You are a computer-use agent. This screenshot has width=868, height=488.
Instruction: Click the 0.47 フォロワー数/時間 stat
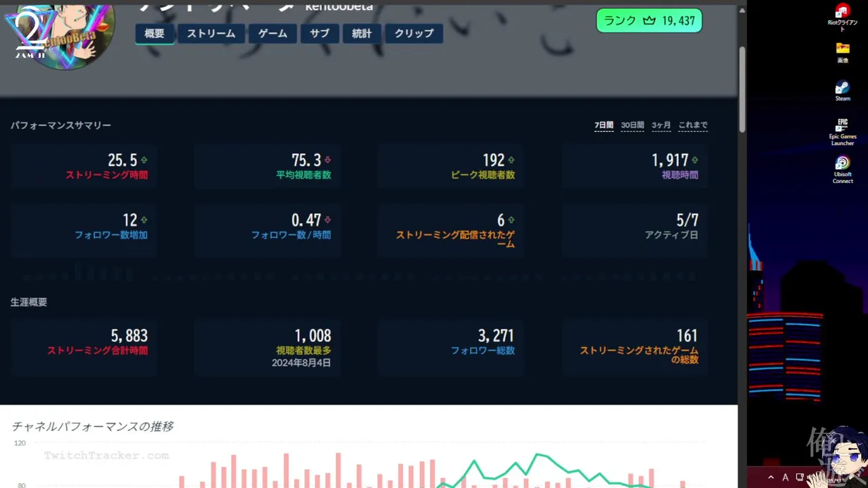coord(267,230)
